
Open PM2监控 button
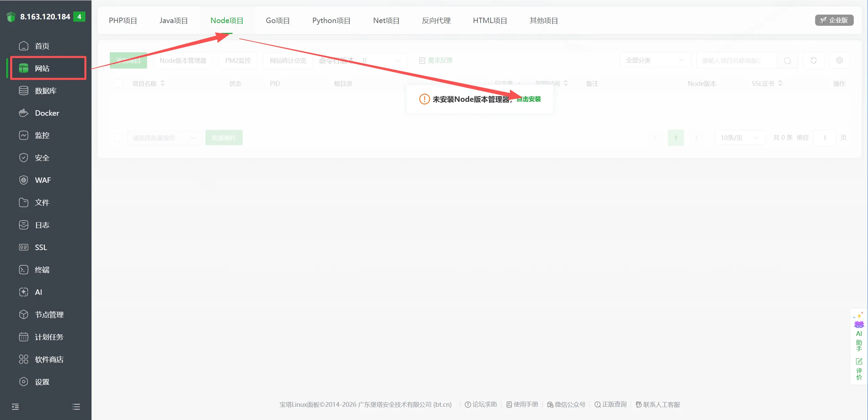click(238, 60)
